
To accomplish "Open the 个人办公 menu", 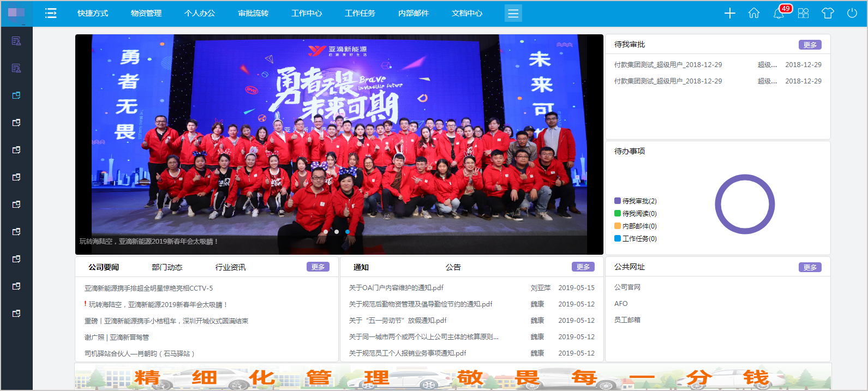I will 200,13.
